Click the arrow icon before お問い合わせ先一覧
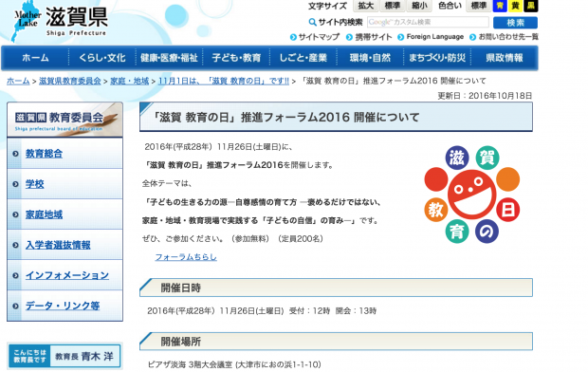588x372 pixels. [x=472, y=37]
